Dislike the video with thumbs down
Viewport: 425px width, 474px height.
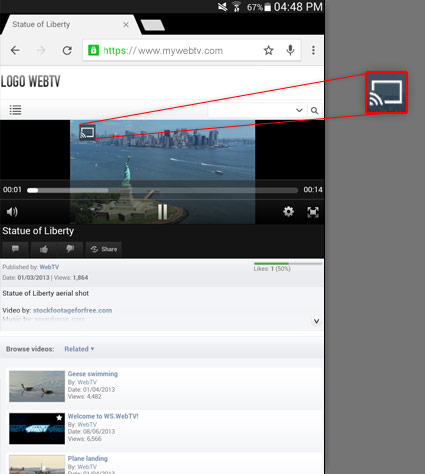coord(70,249)
